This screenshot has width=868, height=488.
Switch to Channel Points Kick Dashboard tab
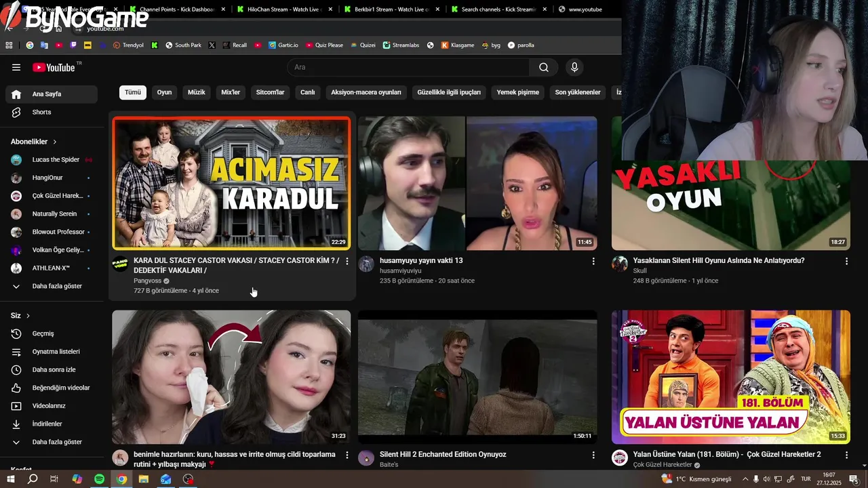[x=178, y=9]
